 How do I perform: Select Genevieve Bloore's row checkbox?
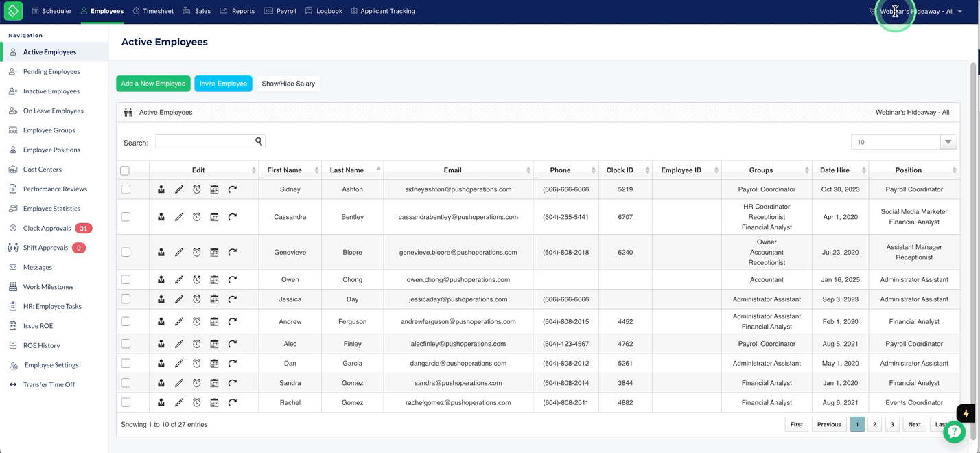pyautogui.click(x=126, y=253)
